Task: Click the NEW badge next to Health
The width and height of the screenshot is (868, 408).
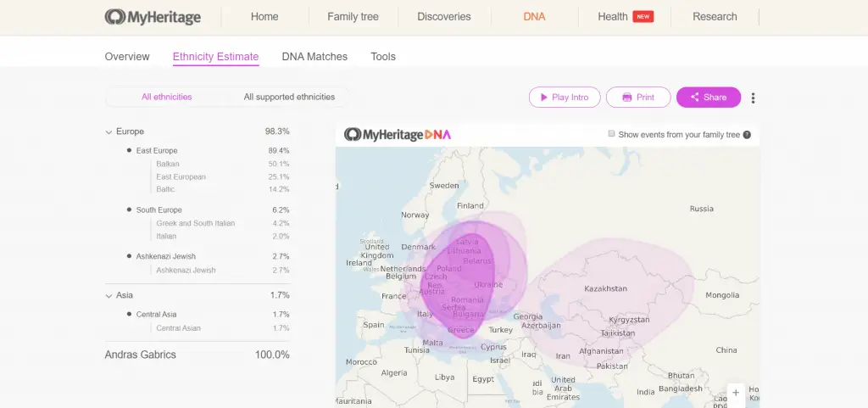Action: click(x=643, y=17)
